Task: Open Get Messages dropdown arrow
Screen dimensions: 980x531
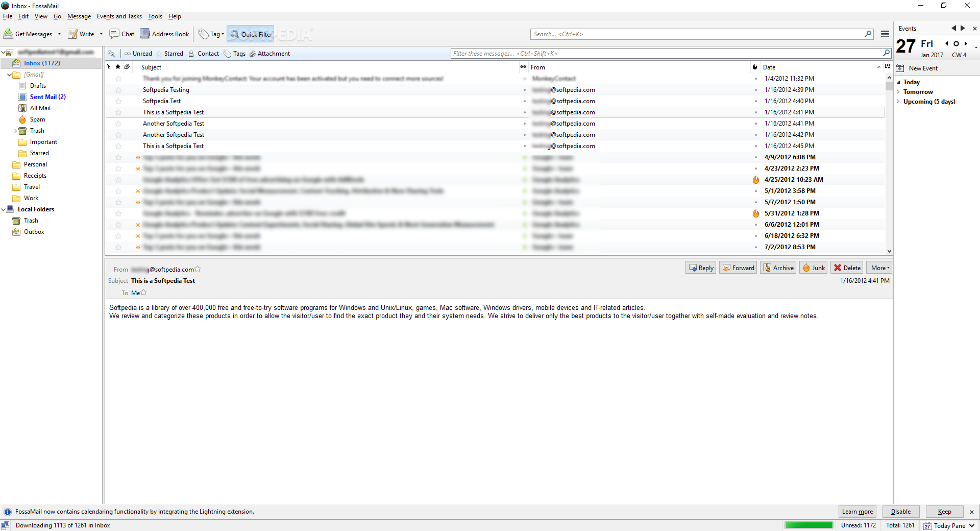Action: (x=59, y=34)
